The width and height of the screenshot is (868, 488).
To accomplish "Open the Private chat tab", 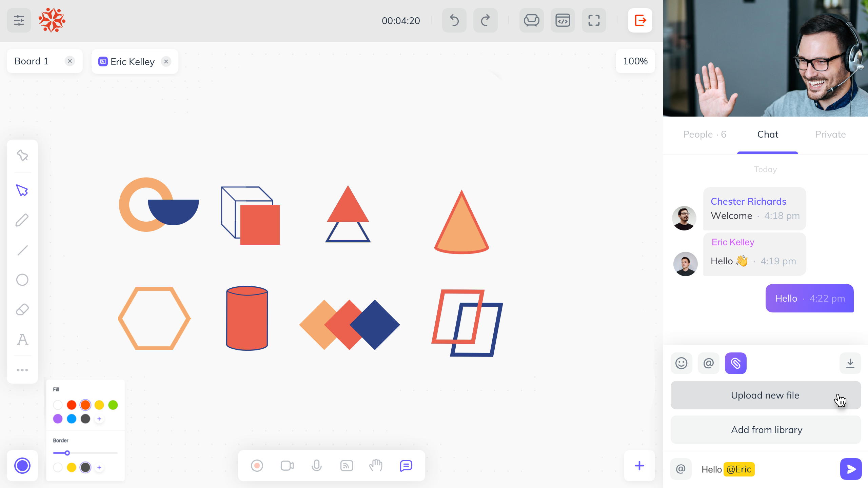I will (x=830, y=135).
